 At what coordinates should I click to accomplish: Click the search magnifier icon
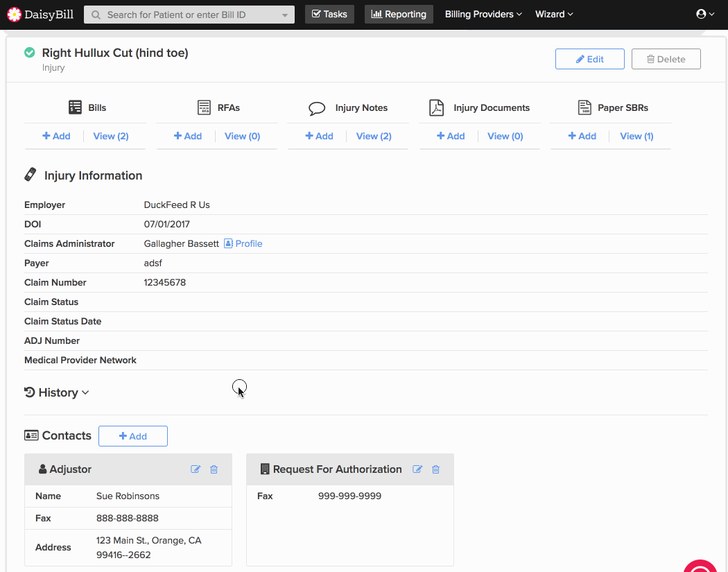pos(96,15)
